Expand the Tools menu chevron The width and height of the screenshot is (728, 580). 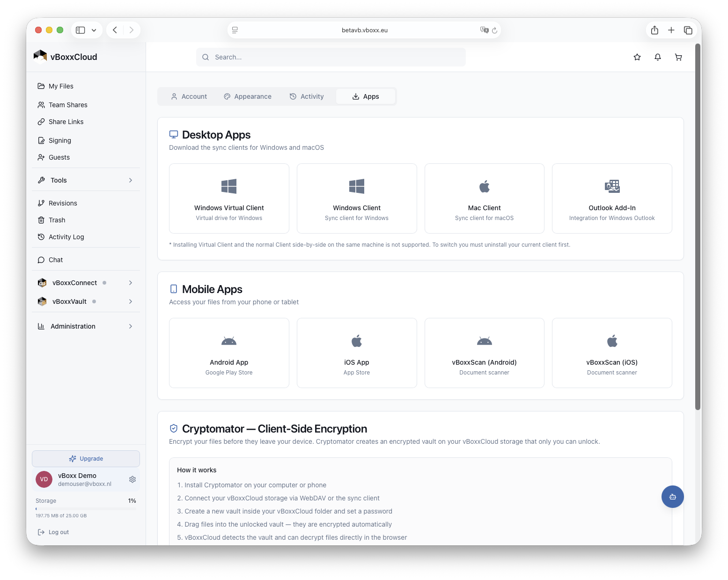point(131,180)
